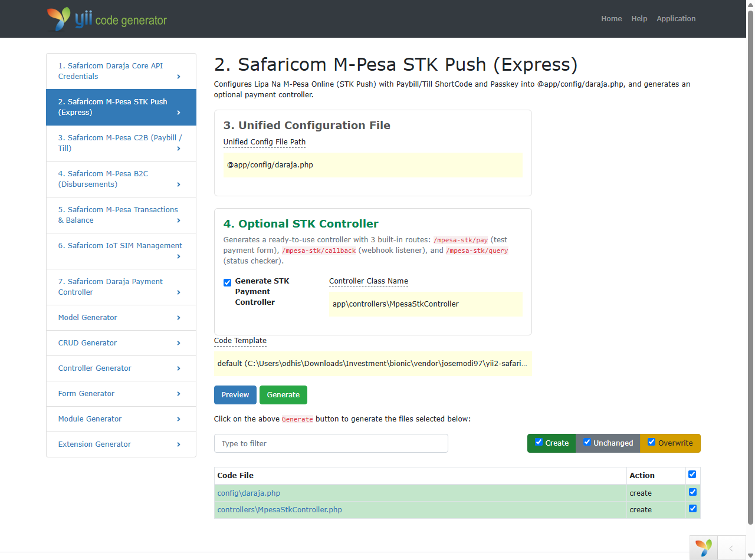Click the chevron beside Safaricom IoT SIM Management
This screenshot has width=755, height=560.
[x=179, y=256]
